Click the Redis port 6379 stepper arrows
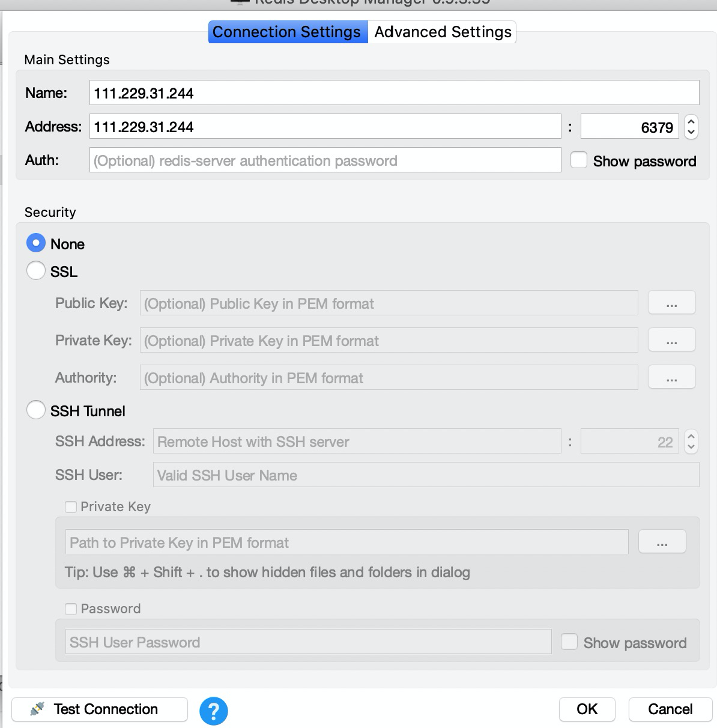 click(x=691, y=127)
